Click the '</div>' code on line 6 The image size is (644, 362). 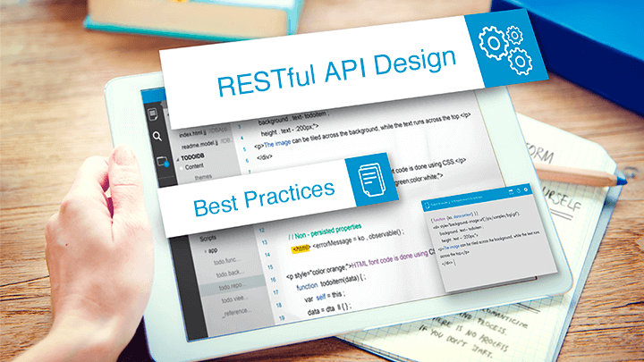265,156
